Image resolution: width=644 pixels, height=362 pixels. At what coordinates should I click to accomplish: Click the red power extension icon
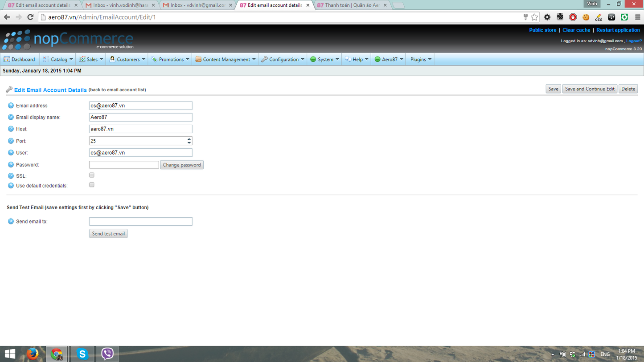573,17
